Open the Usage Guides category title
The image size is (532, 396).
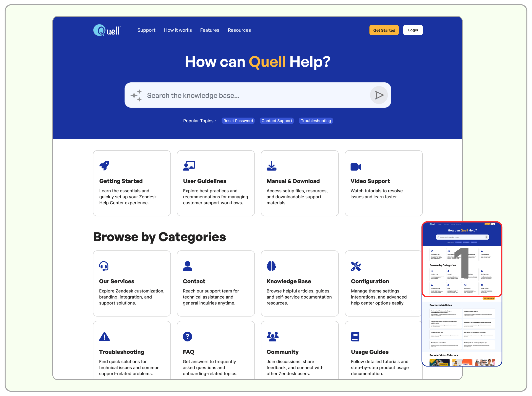(370, 352)
